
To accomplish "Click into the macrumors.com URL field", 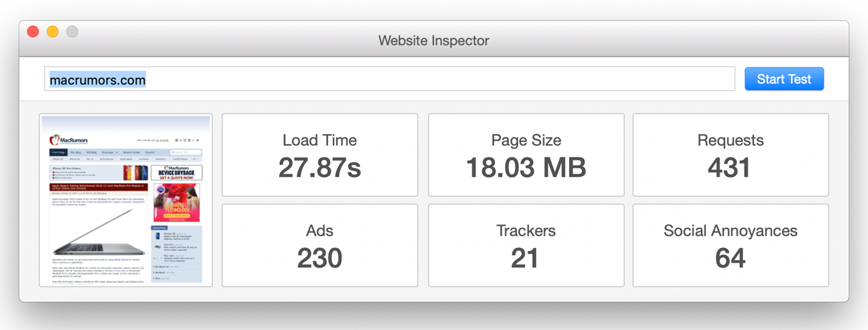I will 389,80.
